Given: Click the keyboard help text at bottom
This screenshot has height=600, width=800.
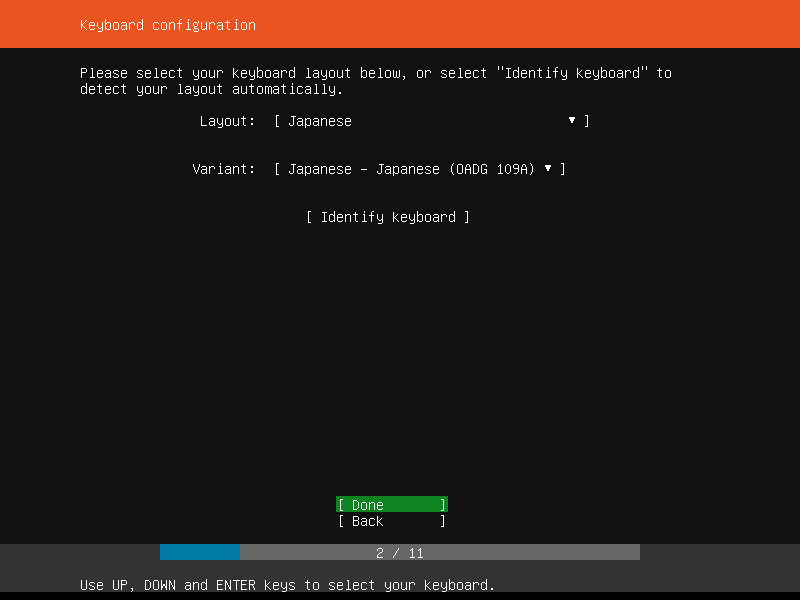Looking at the screenshot, I should point(287,585).
